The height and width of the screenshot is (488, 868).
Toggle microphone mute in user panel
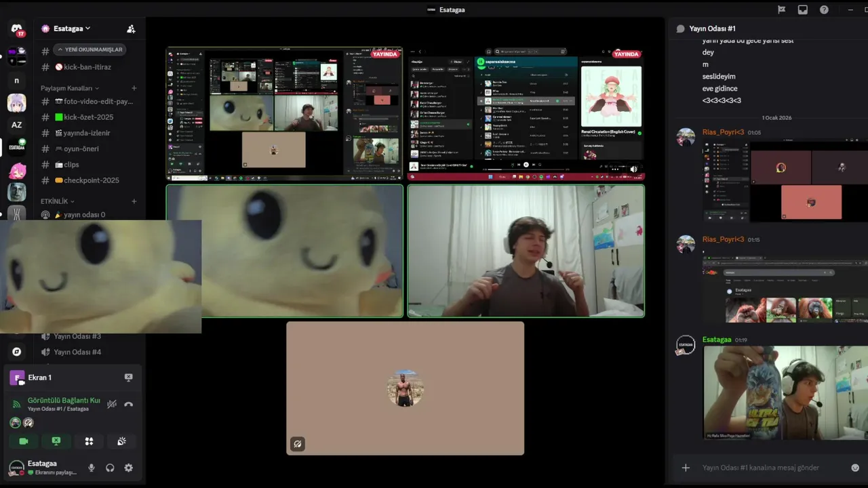[x=92, y=468]
